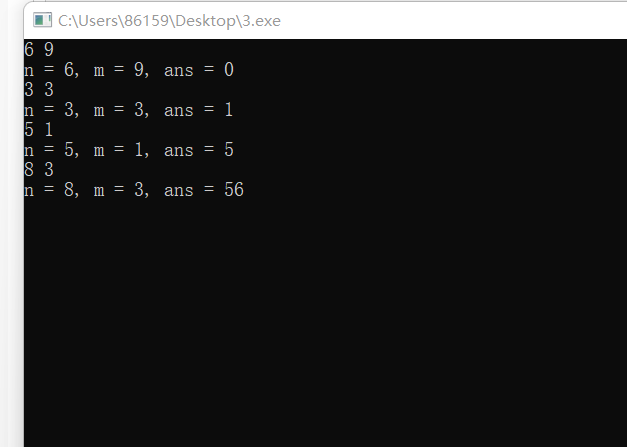This screenshot has width=627, height=447.
Task: Click the 3.exe title bar path text
Action: [x=169, y=21]
